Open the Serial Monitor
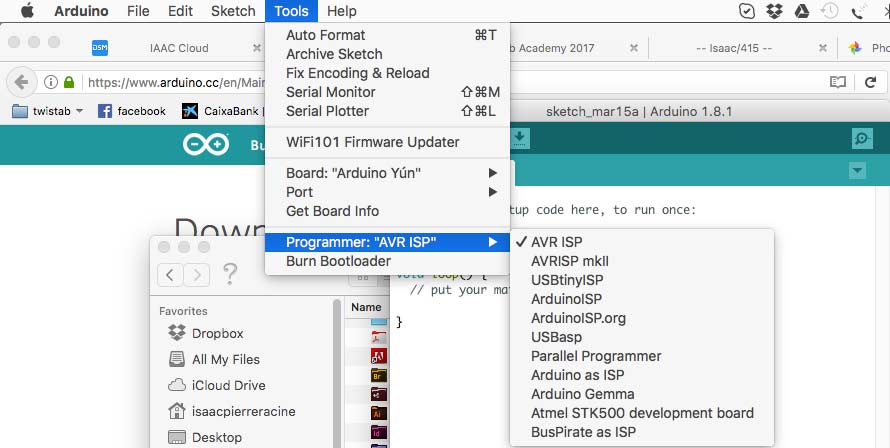890x448 pixels. (x=388, y=92)
